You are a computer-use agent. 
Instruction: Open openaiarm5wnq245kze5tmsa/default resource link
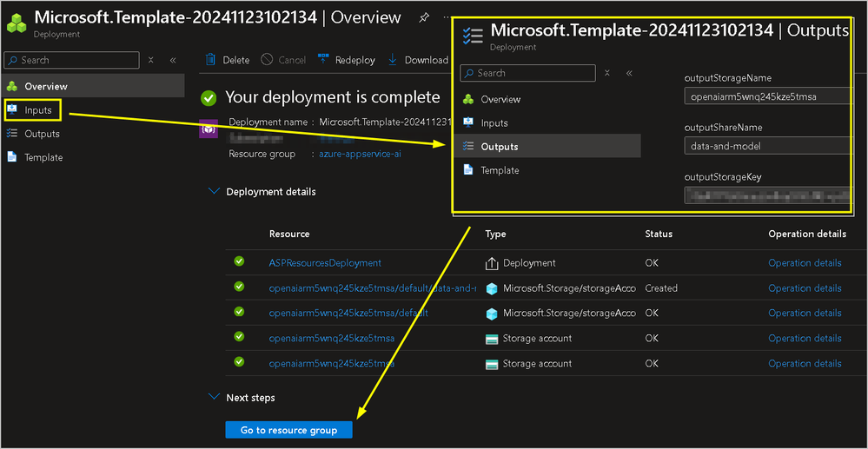click(348, 313)
